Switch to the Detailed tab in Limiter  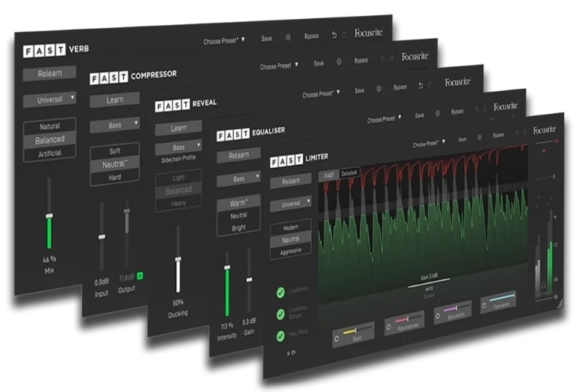point(349,174)
